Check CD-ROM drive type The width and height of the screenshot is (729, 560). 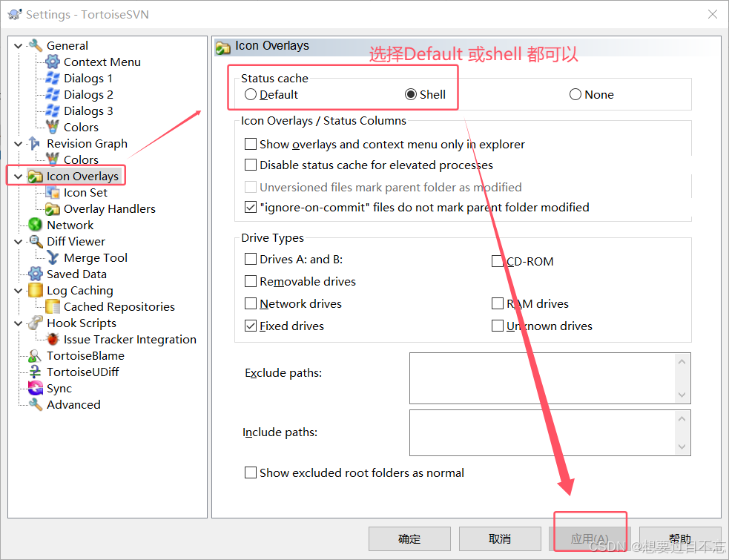[x=498, y=261]
